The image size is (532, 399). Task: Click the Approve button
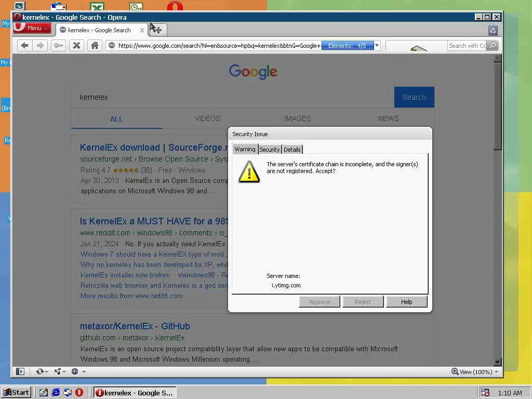[x=320, y=302]
